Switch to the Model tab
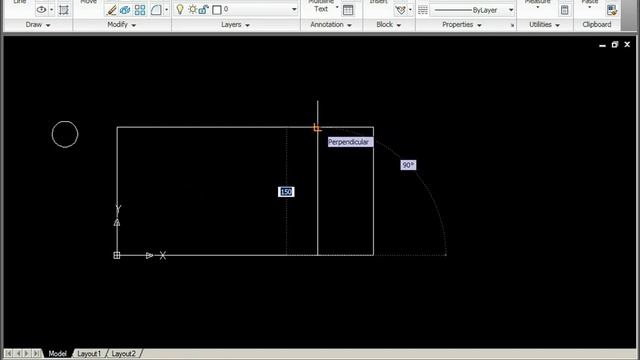The image size is (640, 360). [x=57, y=353]
